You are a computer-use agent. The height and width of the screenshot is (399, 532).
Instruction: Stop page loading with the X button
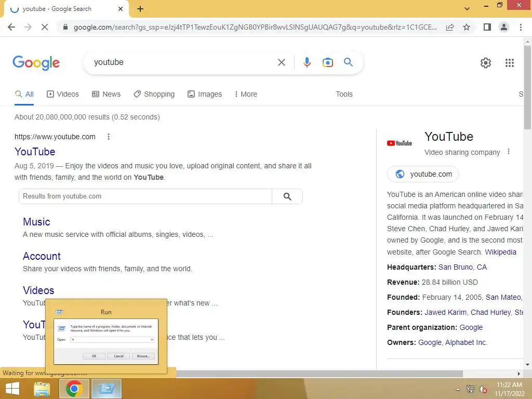tap(45, 27)
